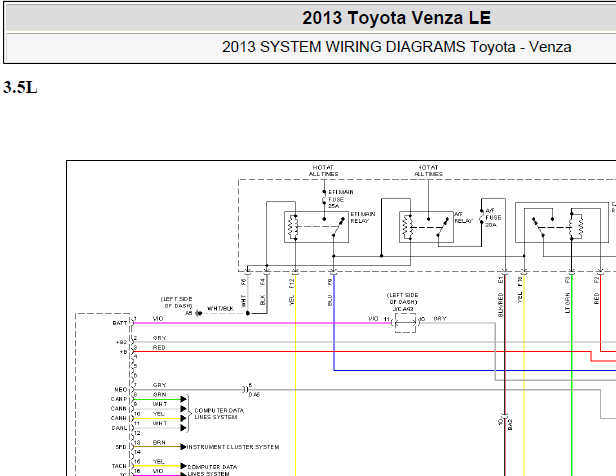This screenshot has width=616, height=476.
Task: Click the BLU F9 vertical wire label
Action: click(x=330, y=293)
